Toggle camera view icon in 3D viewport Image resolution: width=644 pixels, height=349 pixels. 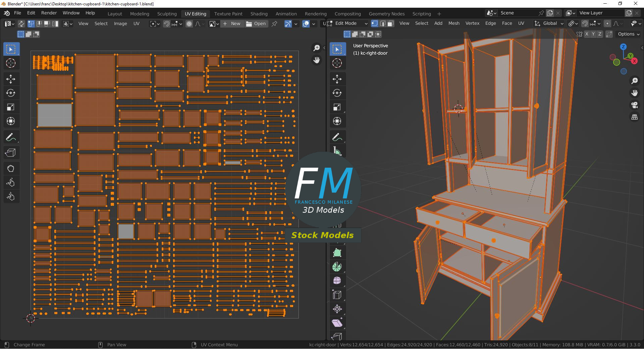(634, 105)
